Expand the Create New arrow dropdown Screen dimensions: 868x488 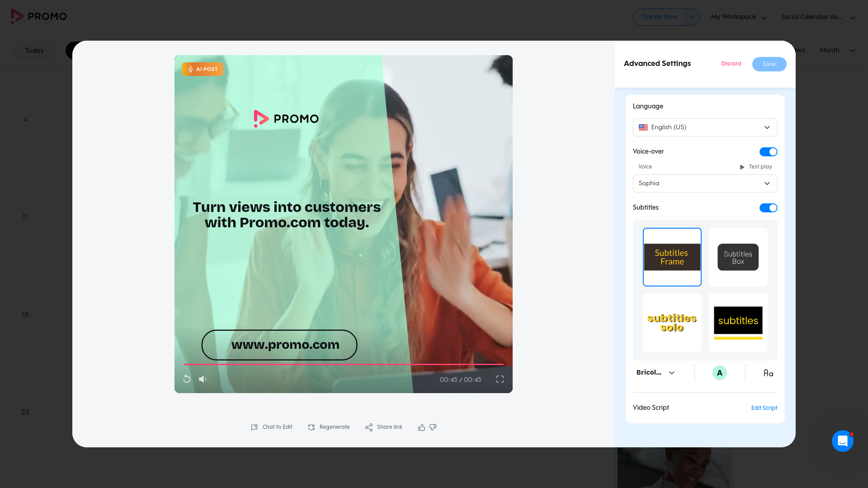point(691,17)
